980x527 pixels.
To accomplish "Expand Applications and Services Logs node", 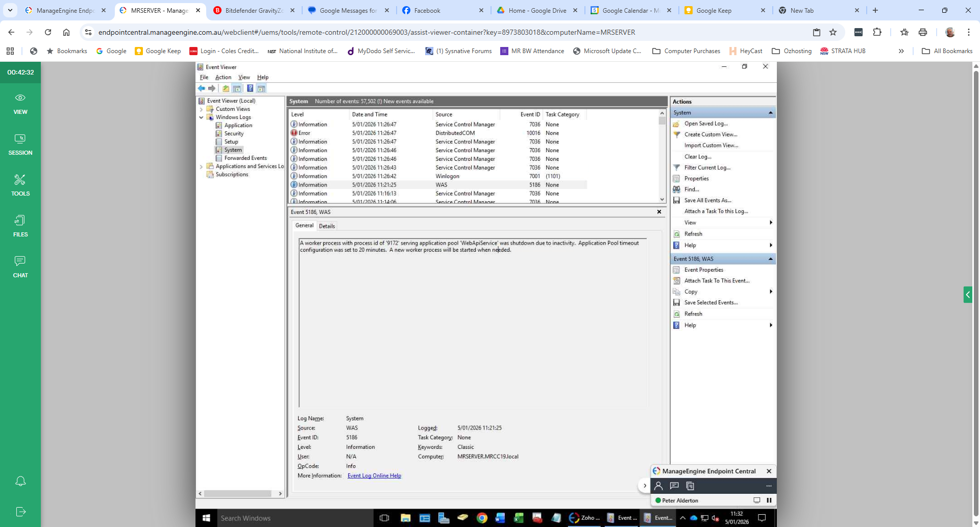I will tap(201, 166).
